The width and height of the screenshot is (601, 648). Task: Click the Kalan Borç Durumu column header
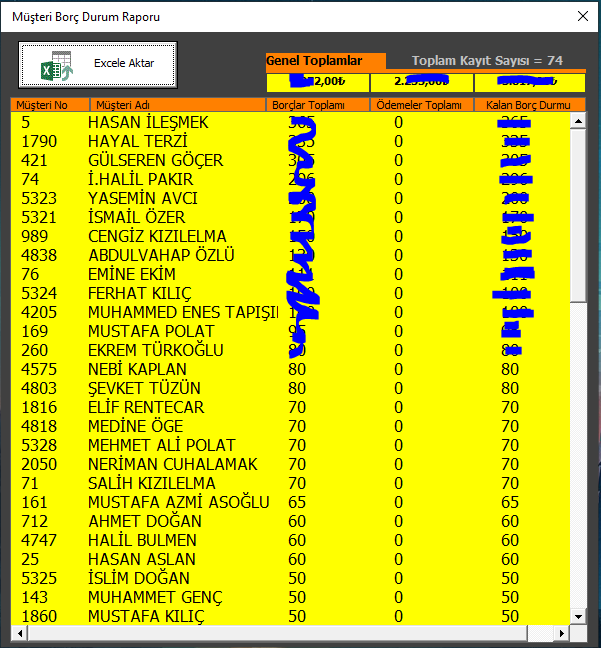pos(526,105)
